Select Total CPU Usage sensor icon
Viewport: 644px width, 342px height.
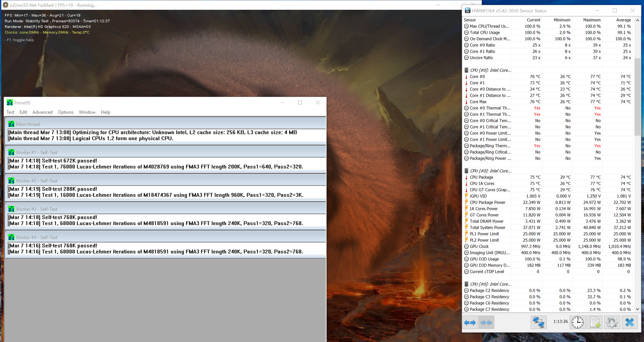(x=466, y=33)
